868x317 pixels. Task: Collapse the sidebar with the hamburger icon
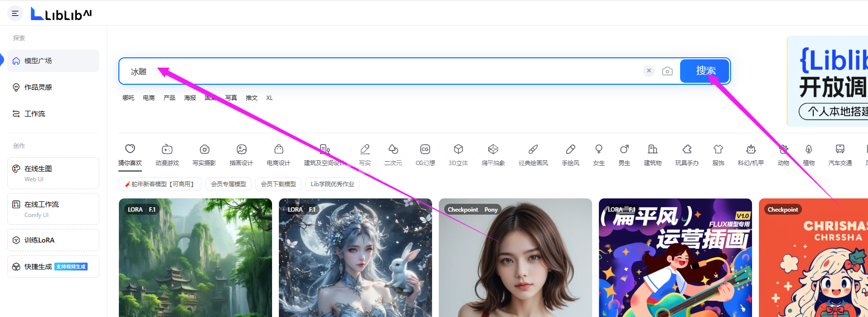tap(15, 13)
